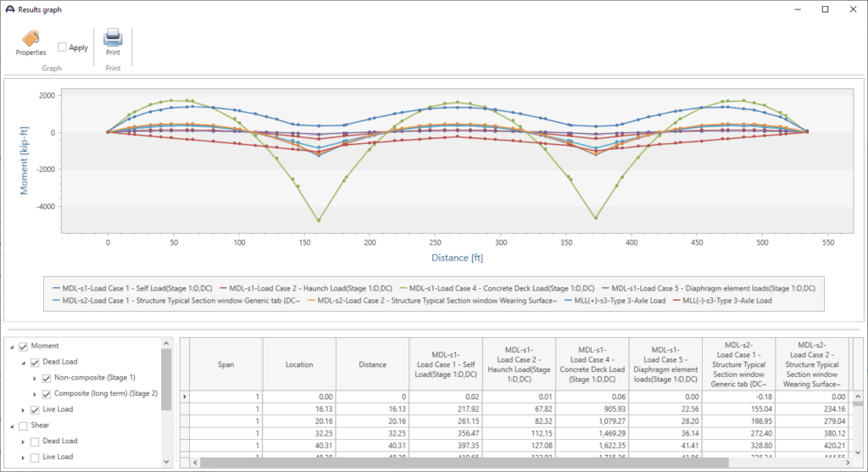Select the first row's indicator arrow
The width and height of the screenshot is (868, 472).
185,396
